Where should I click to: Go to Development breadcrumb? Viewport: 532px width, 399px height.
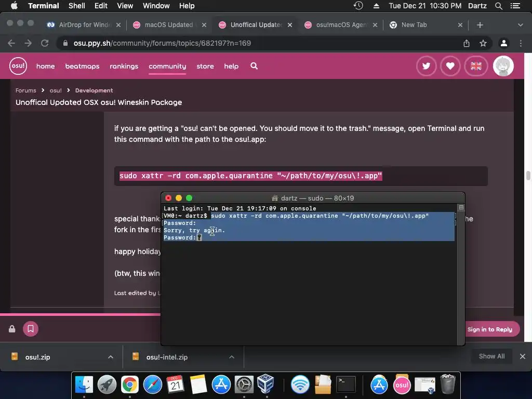pyautogui.click(x=94, y=90)
